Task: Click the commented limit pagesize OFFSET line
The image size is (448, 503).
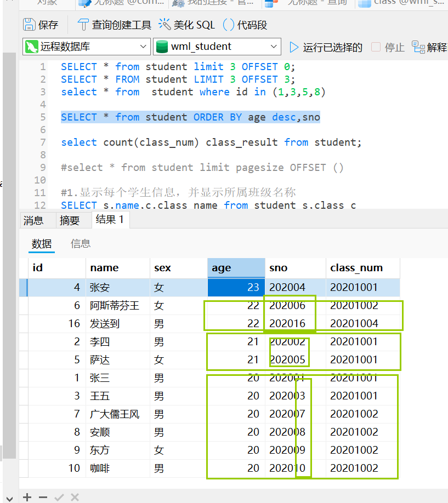Action: click(202, 168)
